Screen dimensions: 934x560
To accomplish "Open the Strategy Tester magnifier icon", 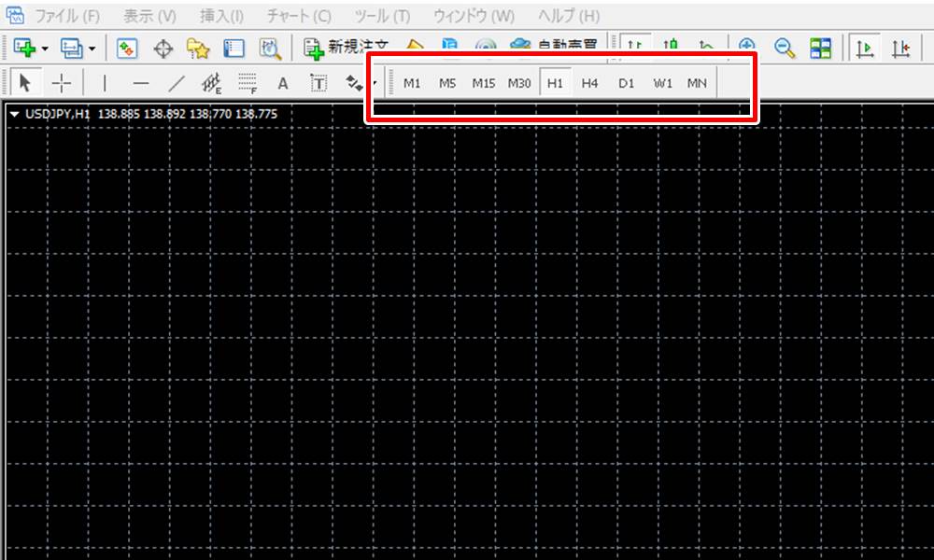I will [270, 48].
